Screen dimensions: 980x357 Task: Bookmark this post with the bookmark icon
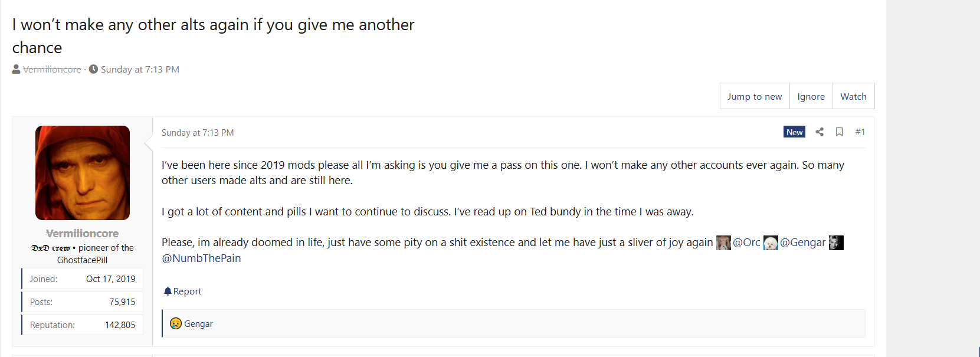pos(839,132)
